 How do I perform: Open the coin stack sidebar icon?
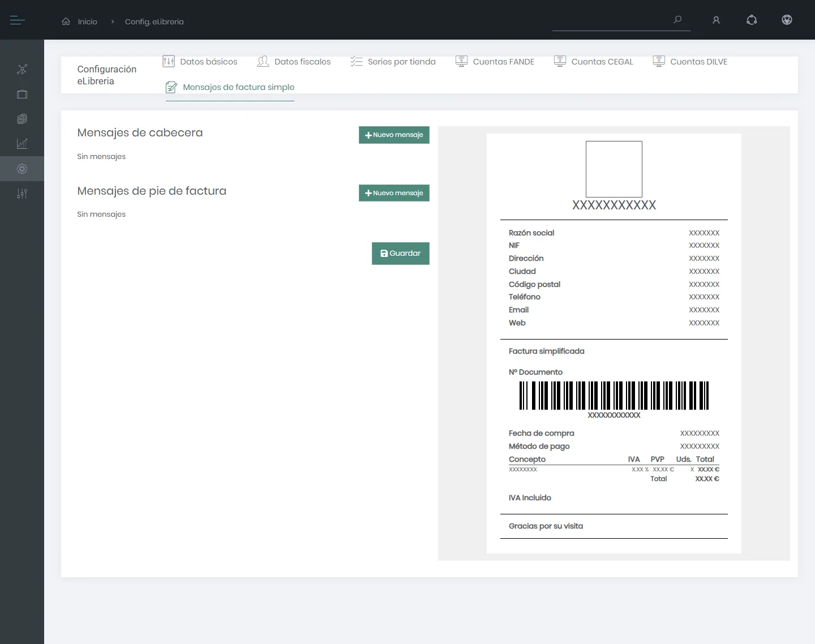coord(22,119)
